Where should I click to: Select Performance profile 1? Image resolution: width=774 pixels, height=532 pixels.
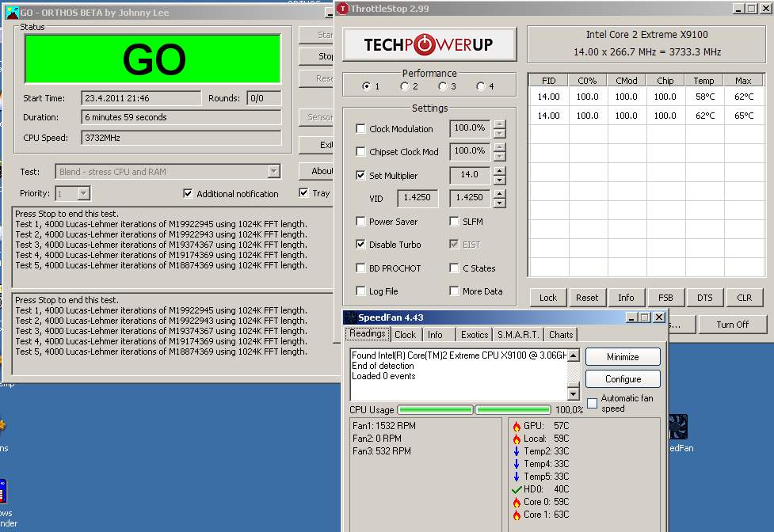pyautogui.click(x=366, y=86)
